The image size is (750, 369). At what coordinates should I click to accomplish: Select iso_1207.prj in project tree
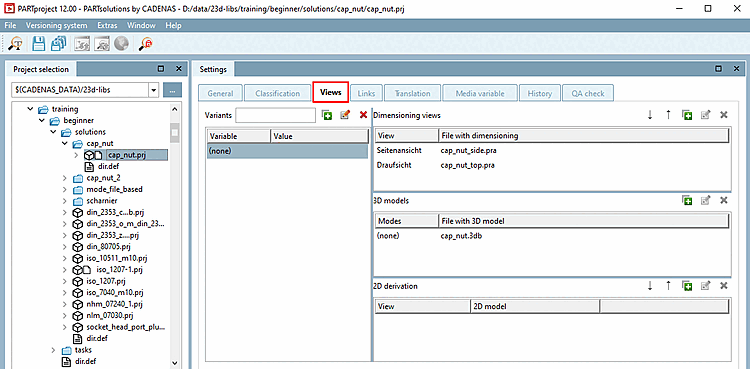pyautogui.click(x=106, y=281)
